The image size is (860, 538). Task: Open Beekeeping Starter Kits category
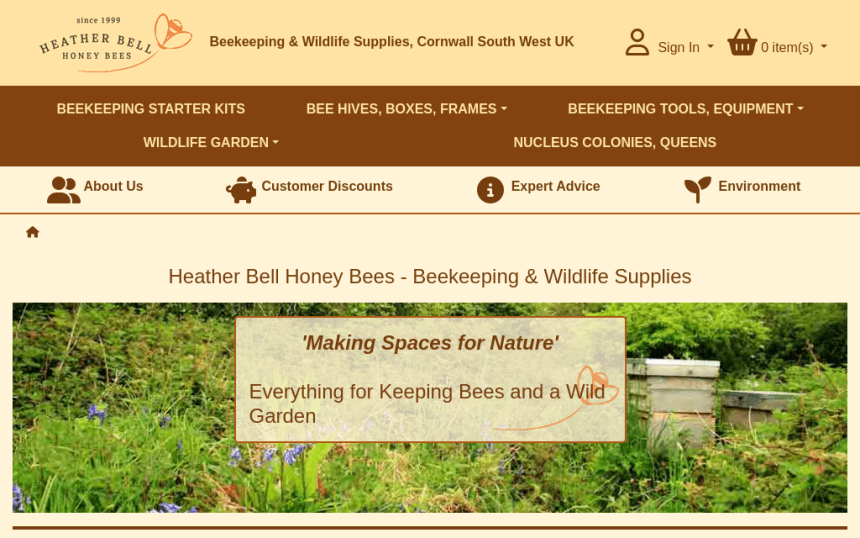point(151,109)
